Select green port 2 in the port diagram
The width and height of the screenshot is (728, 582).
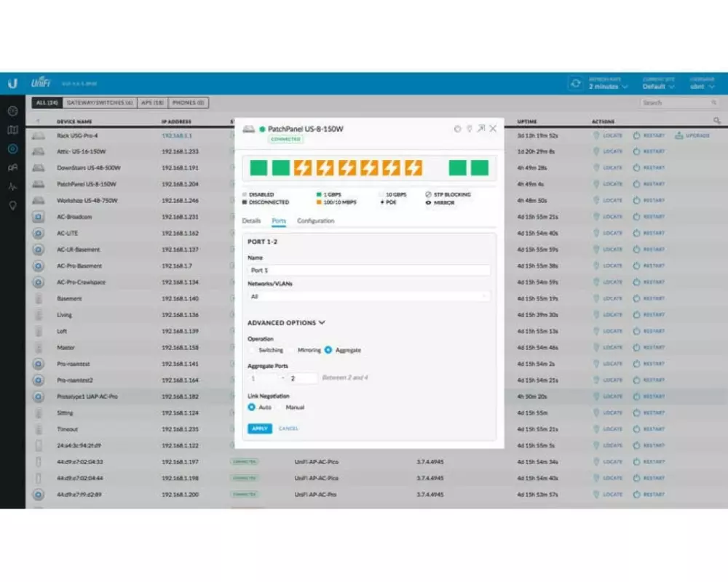tap(281, 167)
